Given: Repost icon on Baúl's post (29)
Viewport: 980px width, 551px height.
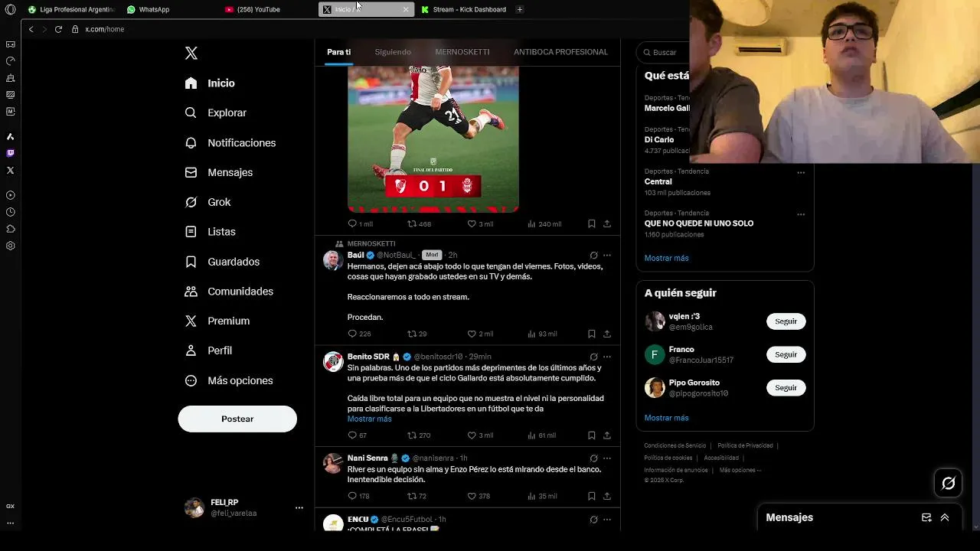Looking at the screenshot, I should [x=412, y=334].
